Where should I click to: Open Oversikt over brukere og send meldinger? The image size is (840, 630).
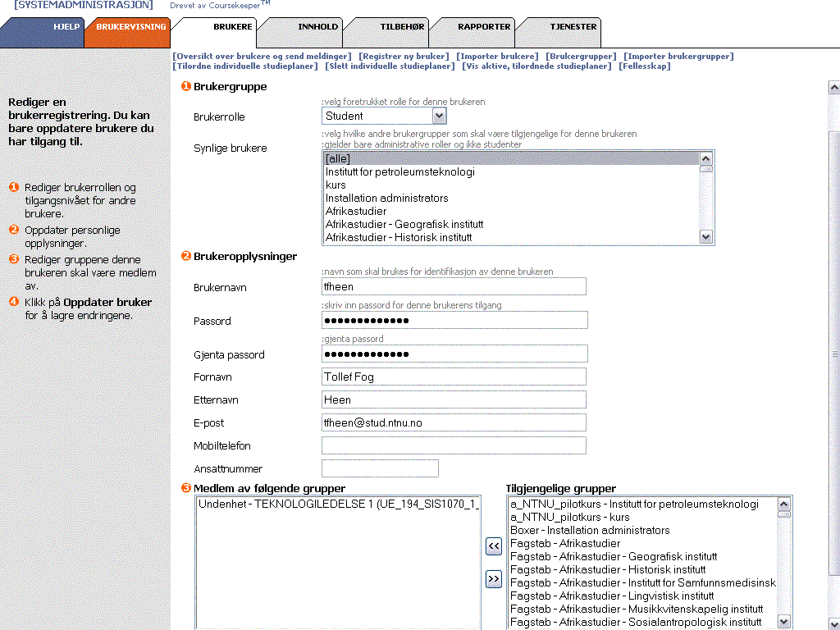pyautogui.click(x=262, y=57)
